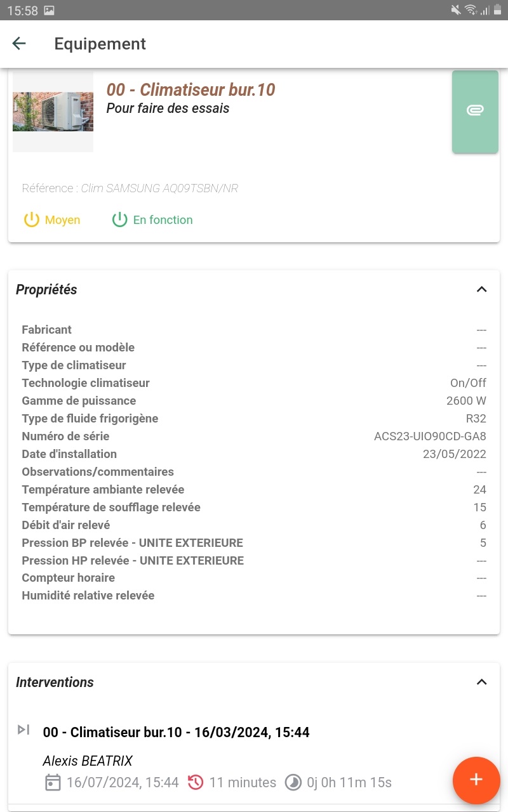Tap the green En fonction power icon
The width and height of the screenshot is (508, 812).
(119, 220)
